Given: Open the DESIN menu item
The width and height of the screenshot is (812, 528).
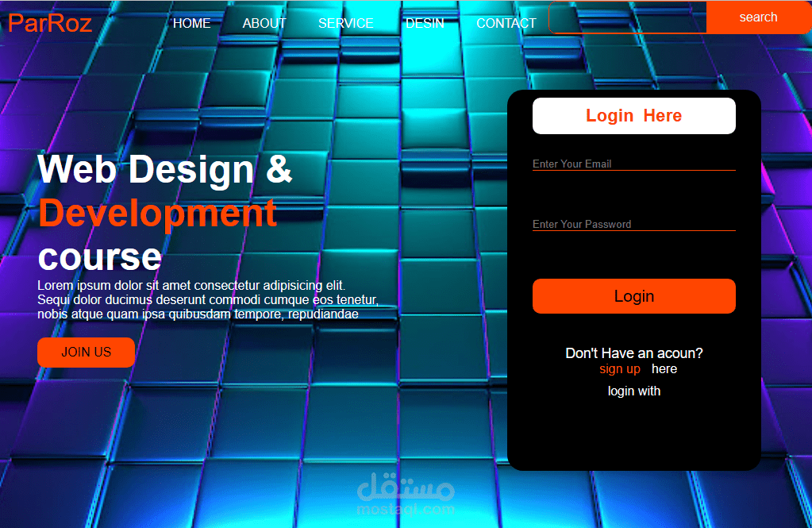Looking at the screenshot, I should [425, 23].
